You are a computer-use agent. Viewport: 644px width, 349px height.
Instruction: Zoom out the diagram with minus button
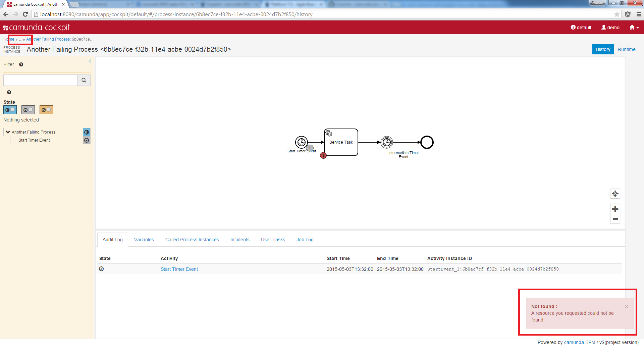point(615,219)
